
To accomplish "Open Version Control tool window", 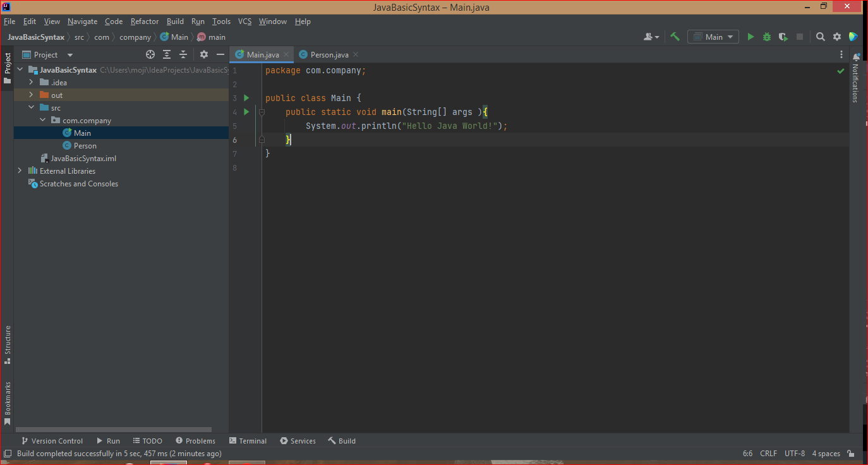I will (x=52, y=441).
